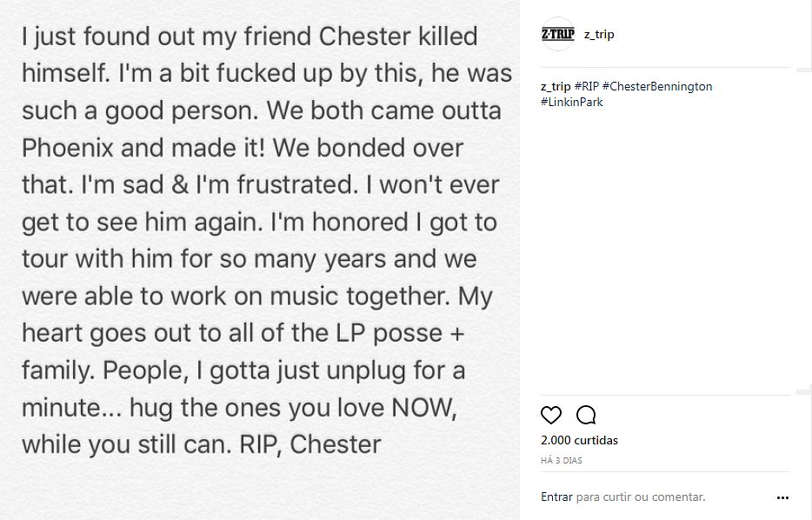The height and width of the screenshot is (520, 812).
Task: Open comments via speech bubble icon
Action: [586, 415]
